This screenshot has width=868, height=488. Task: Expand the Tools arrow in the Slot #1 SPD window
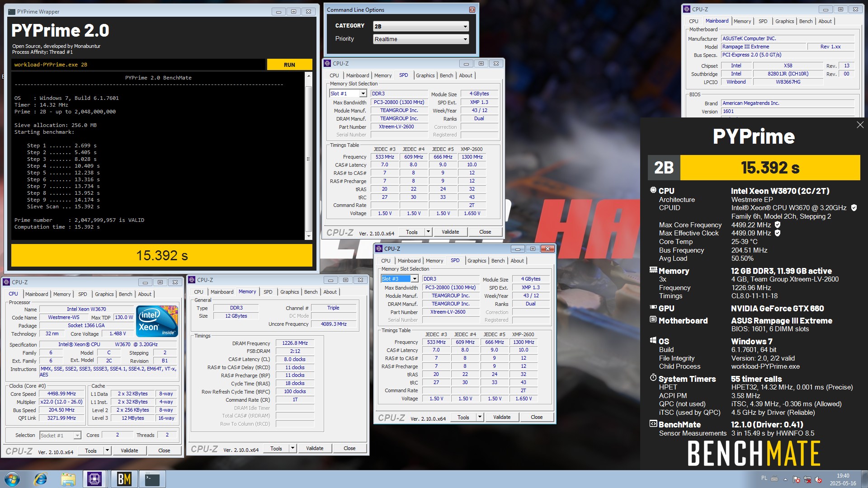[428, 232]
